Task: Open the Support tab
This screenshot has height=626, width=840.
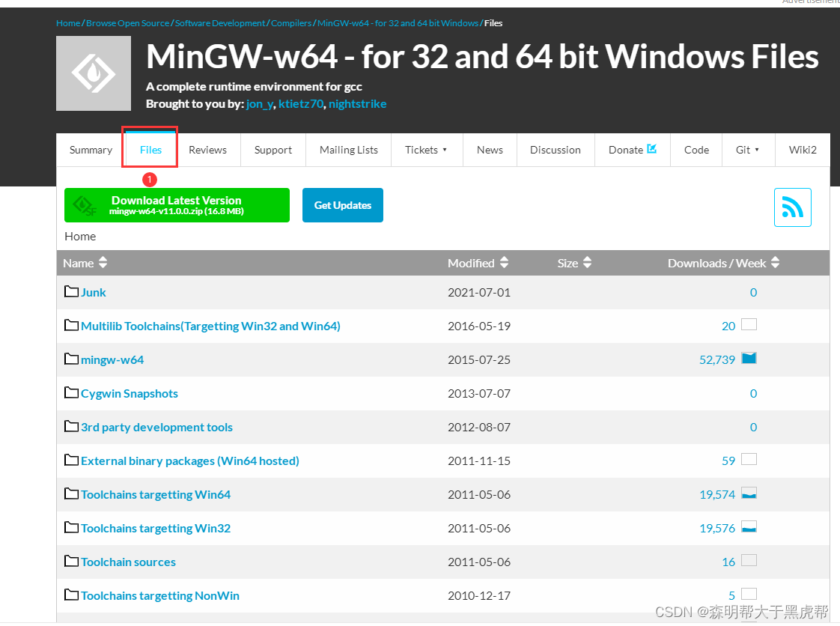Action: pos(273,150)
